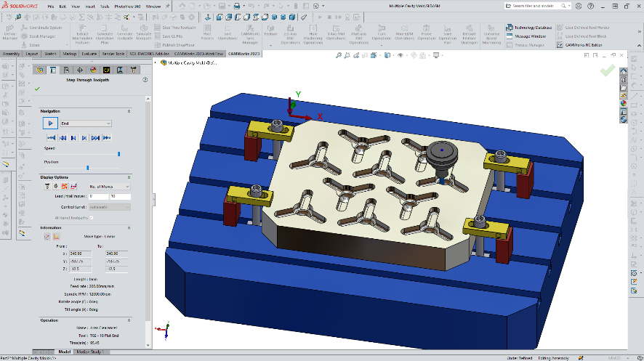
Task: Adjust the Speed slider
Action: click(x=118, y=154)
